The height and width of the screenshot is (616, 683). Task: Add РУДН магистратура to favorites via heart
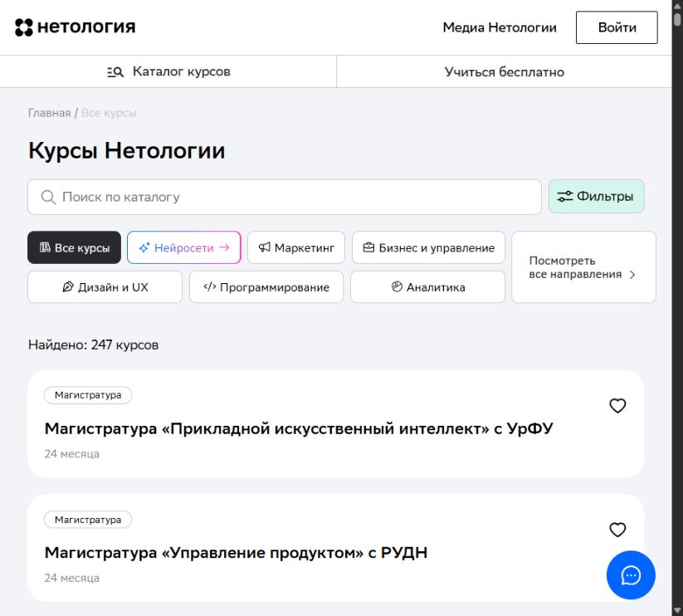[617, 530]
